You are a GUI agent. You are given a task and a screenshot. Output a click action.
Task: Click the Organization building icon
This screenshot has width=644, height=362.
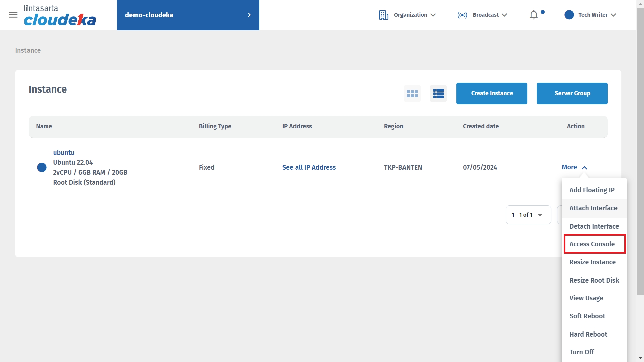point(383,15)
